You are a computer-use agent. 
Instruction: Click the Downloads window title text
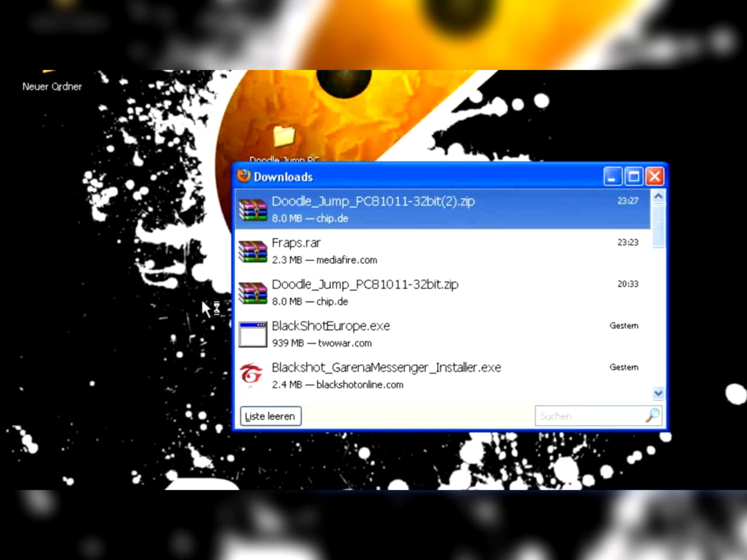(x=283, y=177)
